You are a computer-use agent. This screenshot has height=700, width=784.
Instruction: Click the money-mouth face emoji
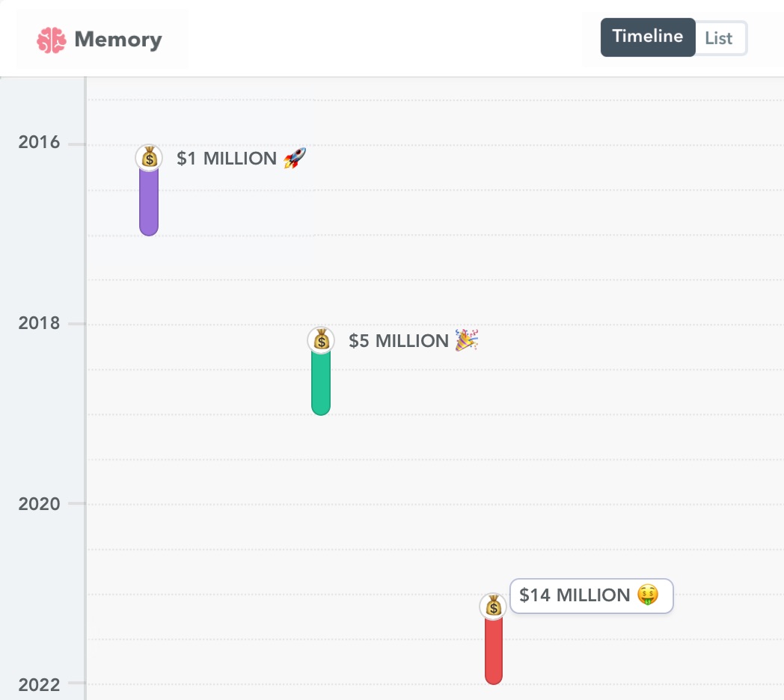click(648, 595)
